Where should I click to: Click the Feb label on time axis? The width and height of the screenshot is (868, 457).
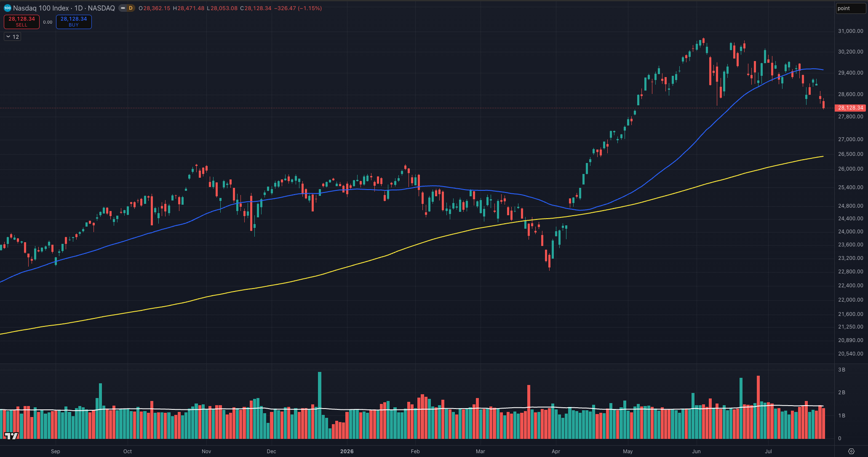pyautogui.click(x=415, y=452)
